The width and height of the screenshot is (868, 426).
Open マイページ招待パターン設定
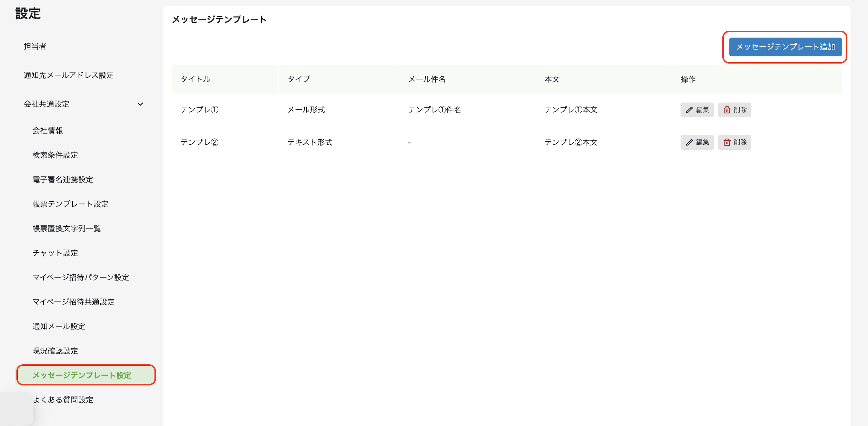81,278
